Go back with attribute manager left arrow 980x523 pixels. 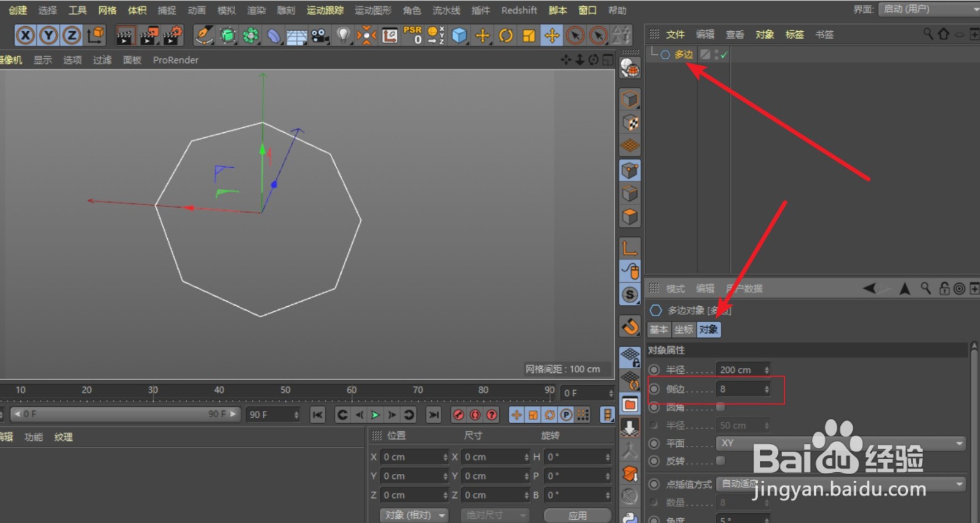click(x=870, y=288)
